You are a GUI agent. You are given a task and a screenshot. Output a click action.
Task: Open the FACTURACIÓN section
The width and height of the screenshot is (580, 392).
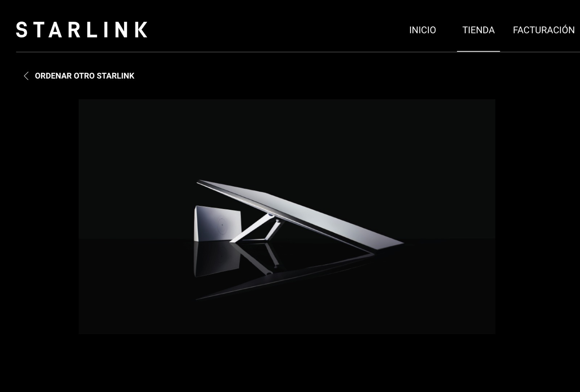click(544, 30)
